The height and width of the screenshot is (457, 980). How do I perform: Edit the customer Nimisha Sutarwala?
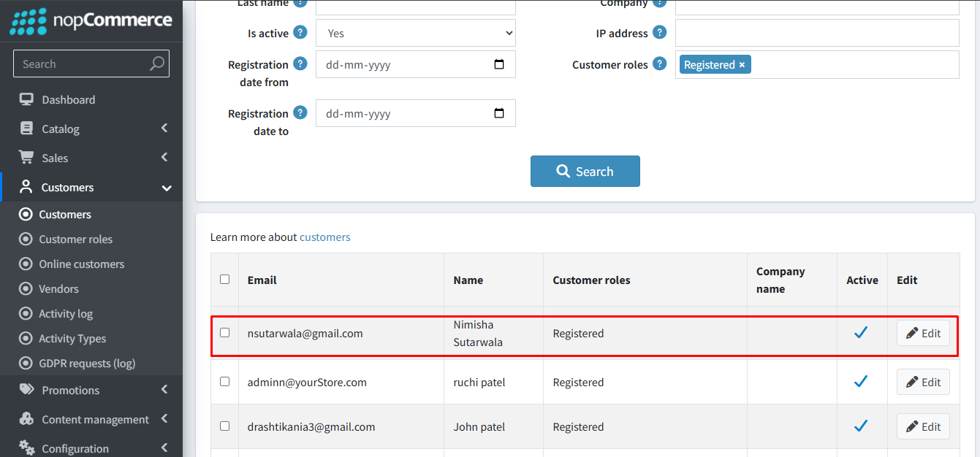pos(923,333)
